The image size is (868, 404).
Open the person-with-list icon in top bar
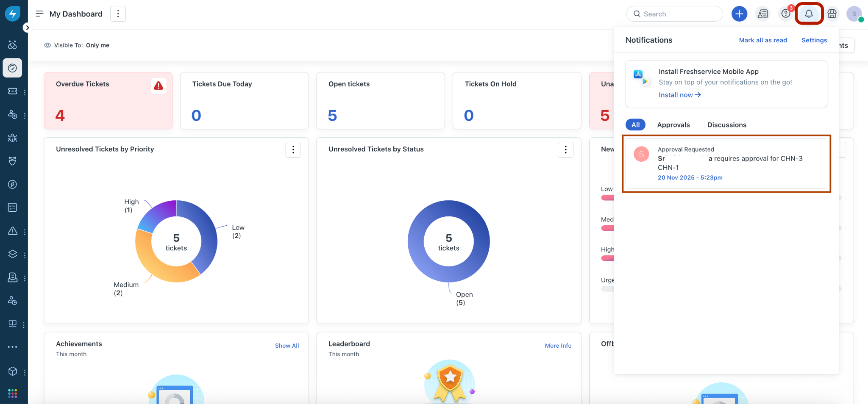(x=762, y=14)
